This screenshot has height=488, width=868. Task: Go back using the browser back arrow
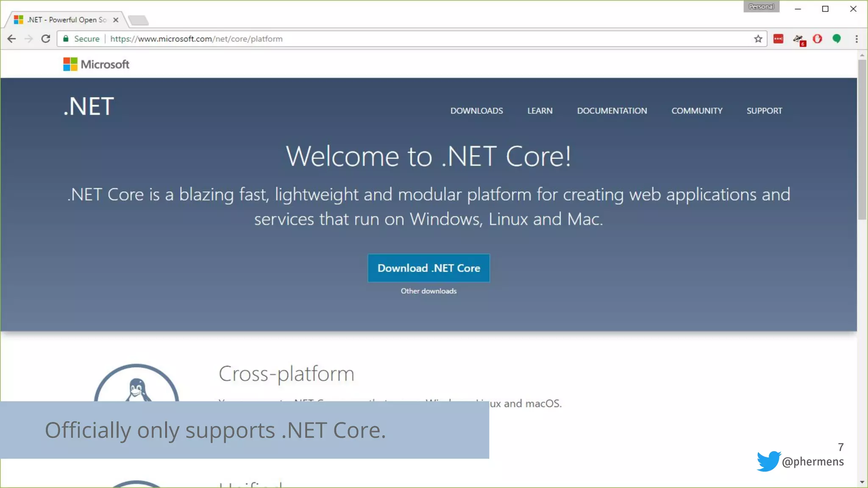click(x=11, y=39)
